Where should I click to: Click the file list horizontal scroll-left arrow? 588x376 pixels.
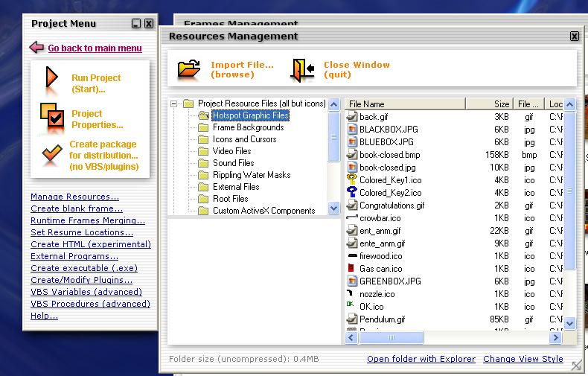click(351, 338)
